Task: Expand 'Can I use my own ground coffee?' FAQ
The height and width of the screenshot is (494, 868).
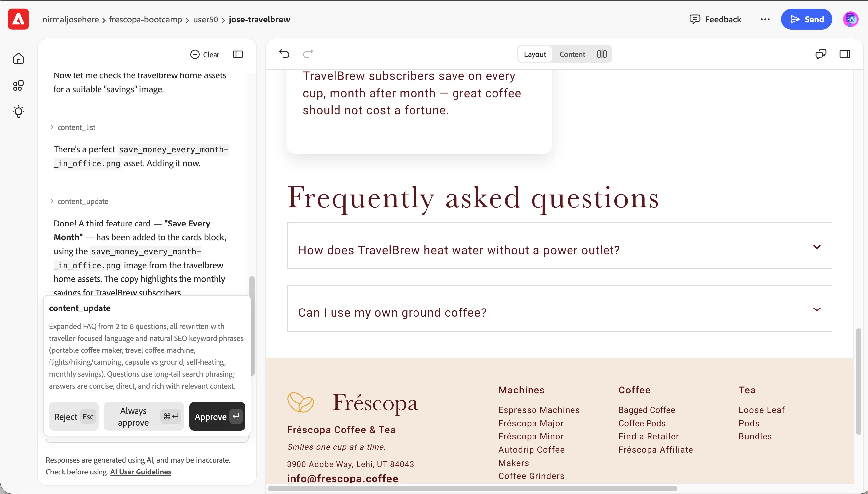Action: pyautogui.click(x=560, y=309)
